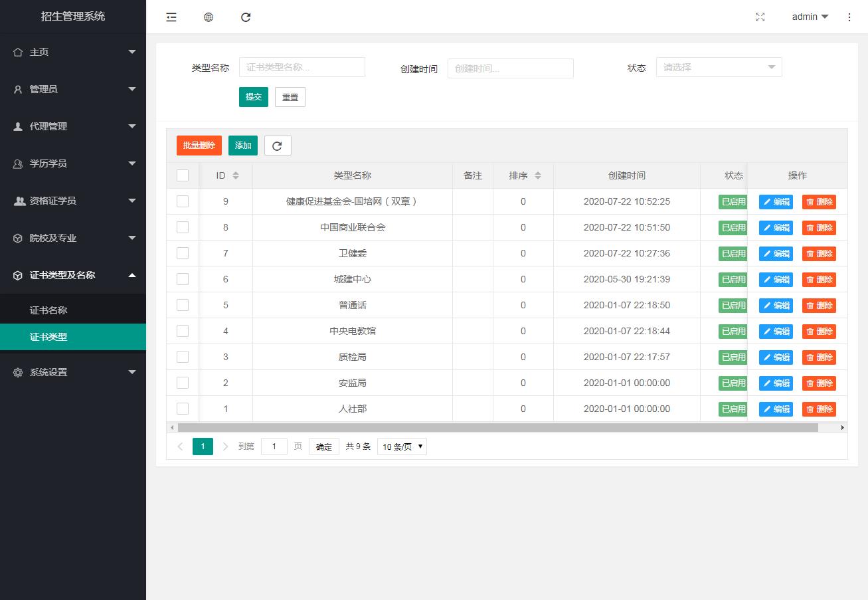Click the 批量删除 batch delete button
Image resolution: width=868 pixels, height=600 pixels.
click(199, 145)
